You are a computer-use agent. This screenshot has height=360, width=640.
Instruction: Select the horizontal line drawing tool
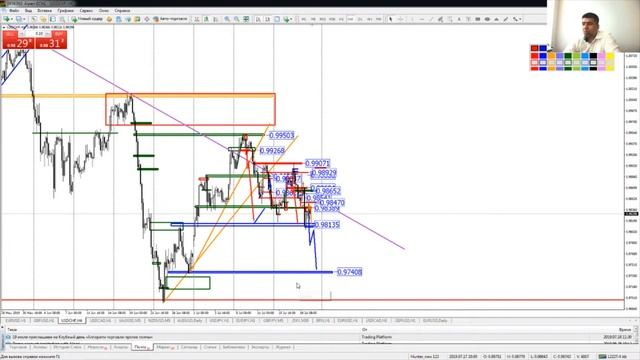coord(422,19)
